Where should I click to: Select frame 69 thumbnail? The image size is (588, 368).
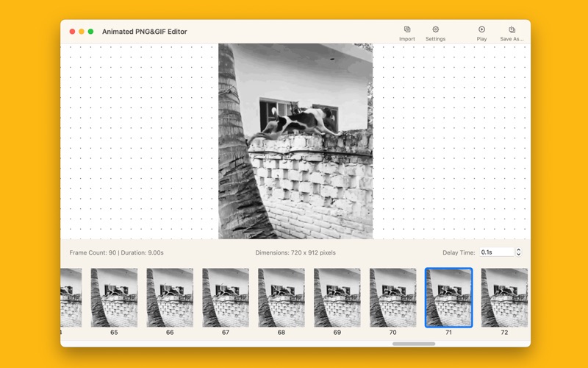tap(337, 297)
